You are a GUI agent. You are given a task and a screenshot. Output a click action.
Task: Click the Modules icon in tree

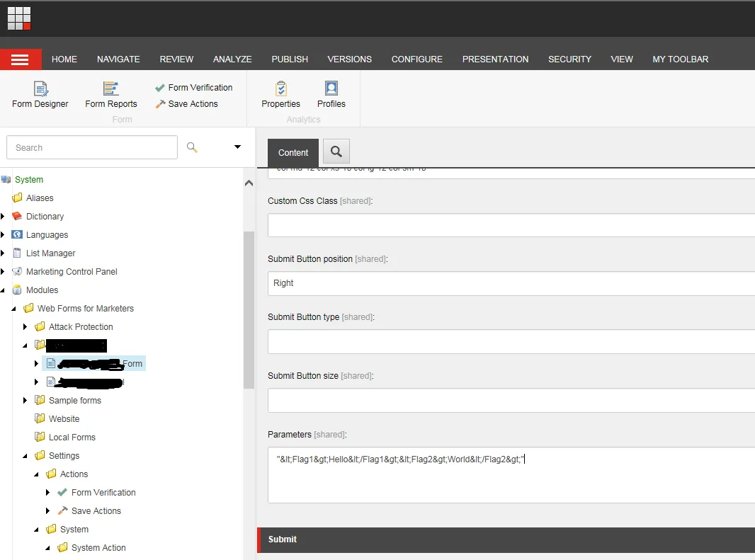click(17, 290)
